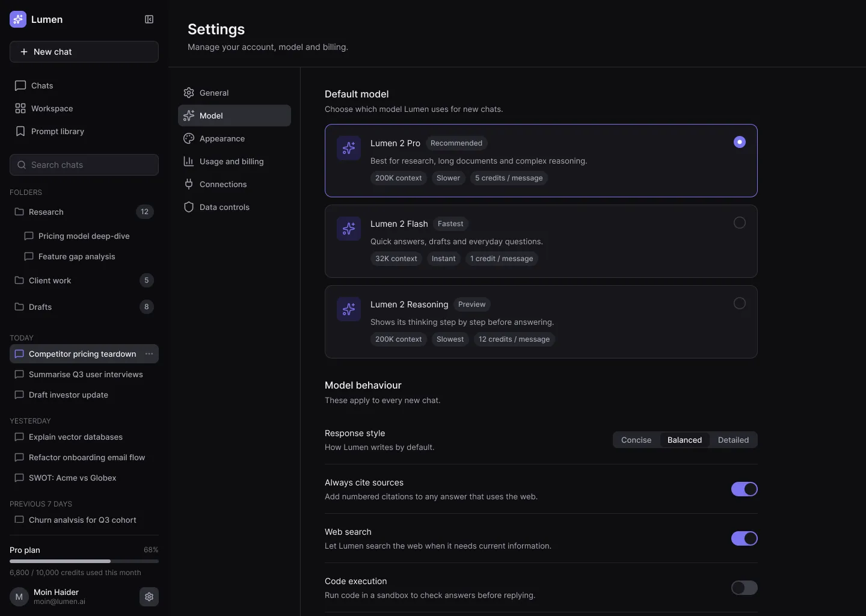
Task: Collapse the sidebar using the panel icon
Action: pyautogui.click(x=149, y=19)
